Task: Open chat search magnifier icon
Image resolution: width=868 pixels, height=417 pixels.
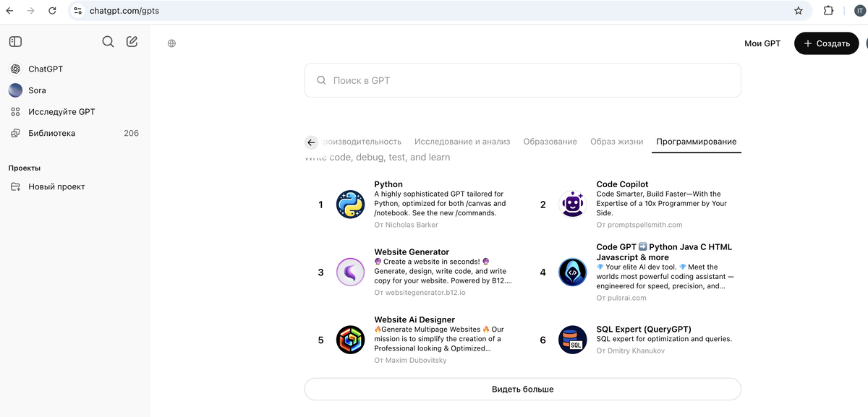Action: pyautogui.click(x=108, y=42)
